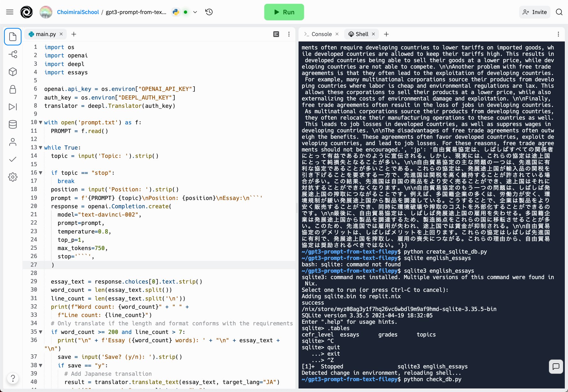Open the ChoimiraiSchool profile link
The image size is (568, 392).
[x=78, y=12]
